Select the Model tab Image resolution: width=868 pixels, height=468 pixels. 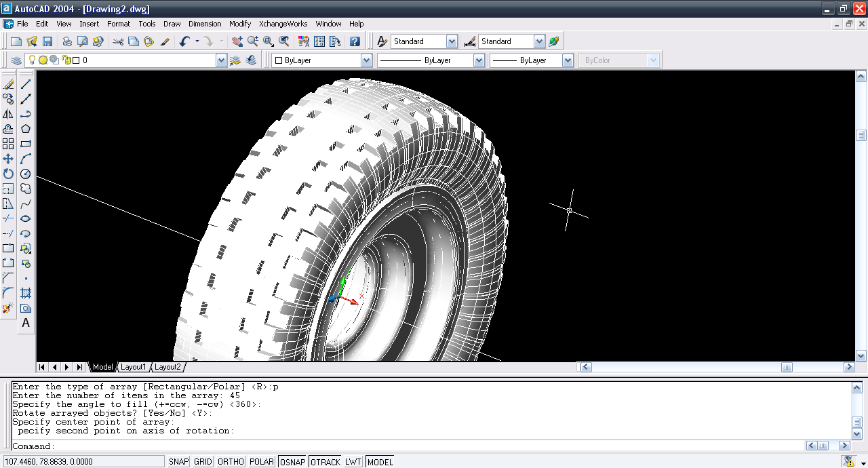(102, 367)
